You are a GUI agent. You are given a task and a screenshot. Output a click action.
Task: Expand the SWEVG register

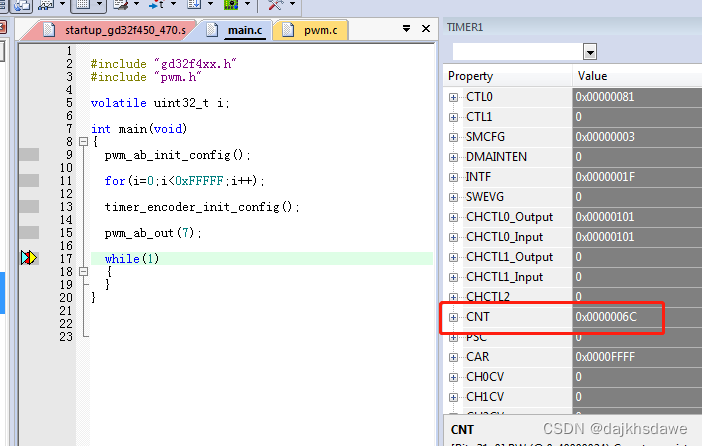[x=453, y=197]
